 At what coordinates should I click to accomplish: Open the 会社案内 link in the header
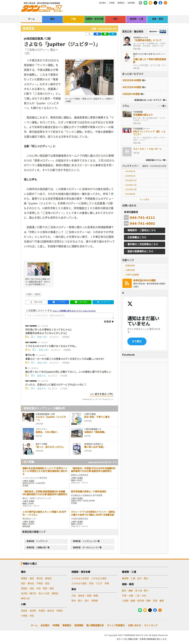coord(102,3)
